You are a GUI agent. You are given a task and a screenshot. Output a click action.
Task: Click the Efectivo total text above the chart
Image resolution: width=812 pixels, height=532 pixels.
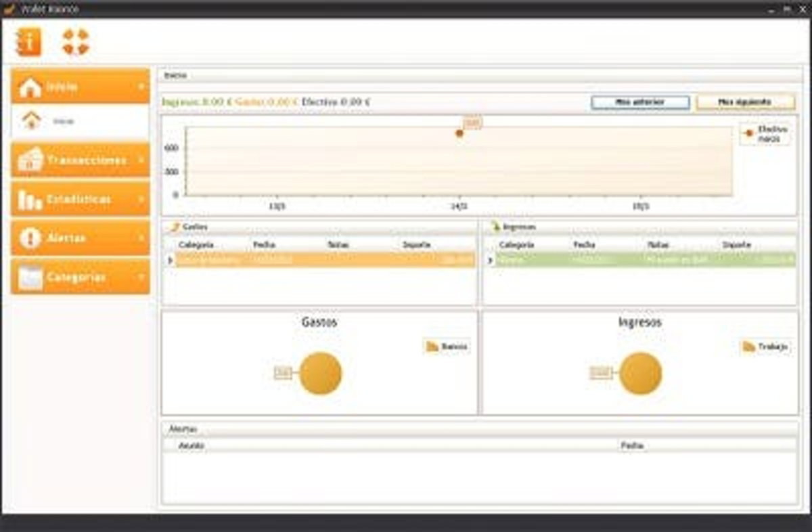[336, 102]
